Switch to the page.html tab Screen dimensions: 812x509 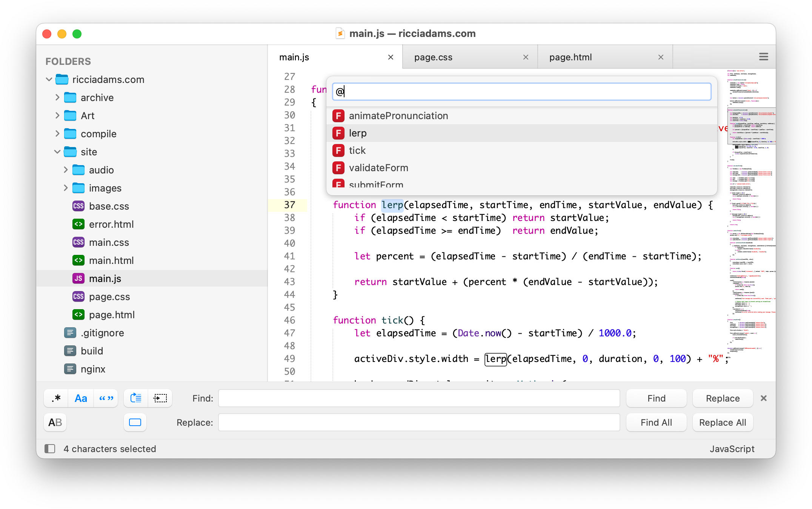[x=570, y=57]
